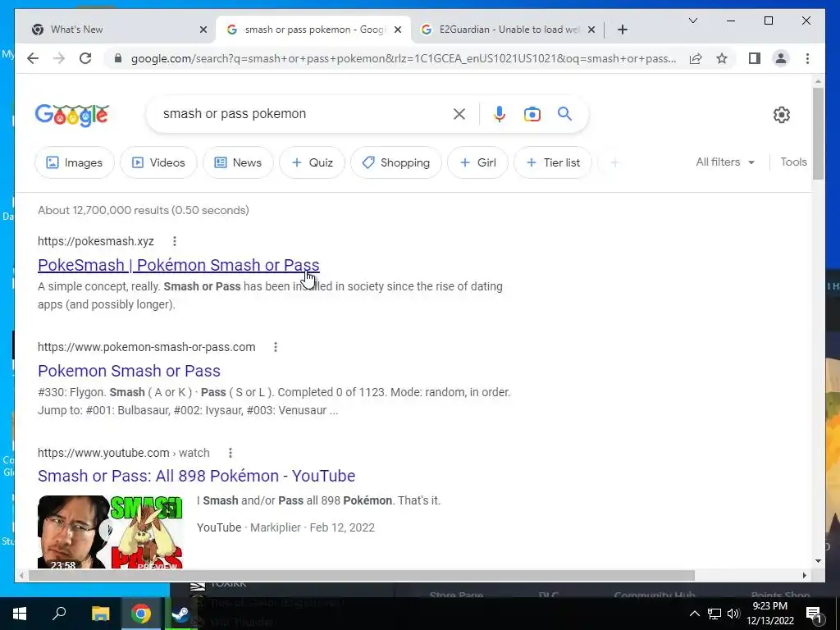Go to Google home via holiday logo
Image resolution: width=840 pixels, height=630 pixels.
(72, 115)
